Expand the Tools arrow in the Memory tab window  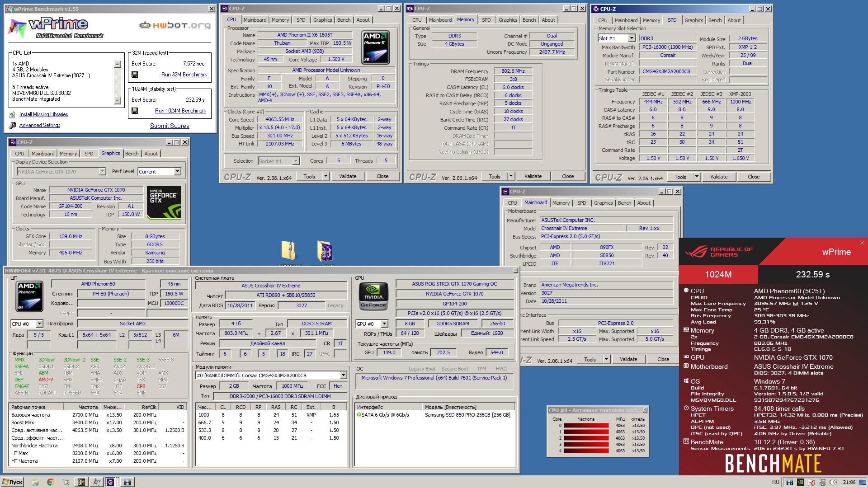(x=511, y=176)
